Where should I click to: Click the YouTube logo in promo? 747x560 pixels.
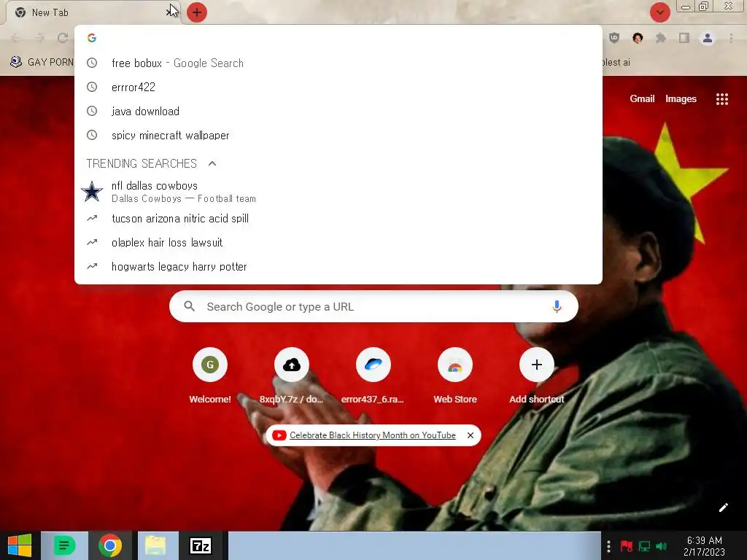click(279, 435)
